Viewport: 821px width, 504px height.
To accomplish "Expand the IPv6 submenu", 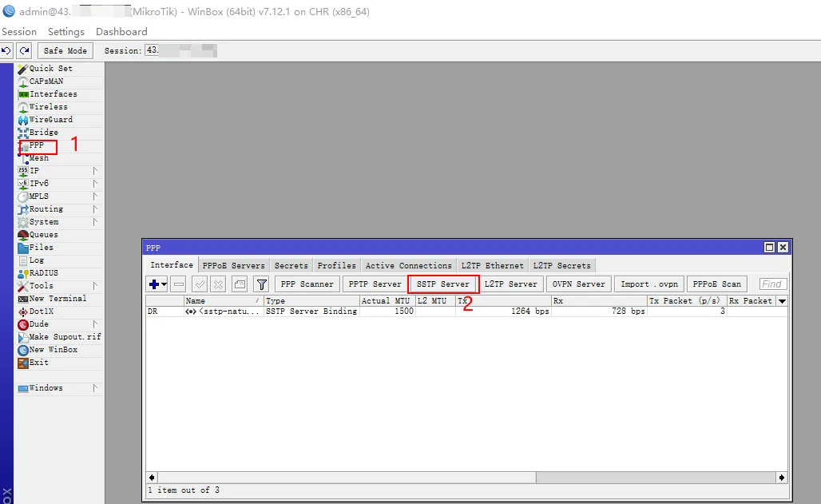I will click(x=95, y=184).
